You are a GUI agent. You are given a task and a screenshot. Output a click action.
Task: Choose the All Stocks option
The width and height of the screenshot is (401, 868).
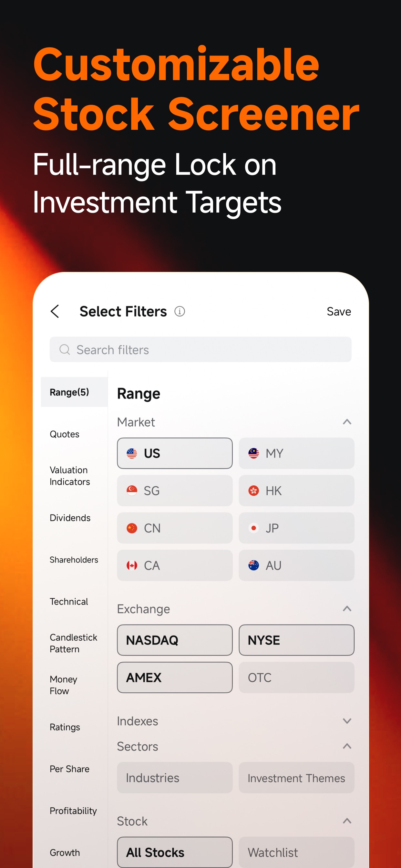coord(175,852)
